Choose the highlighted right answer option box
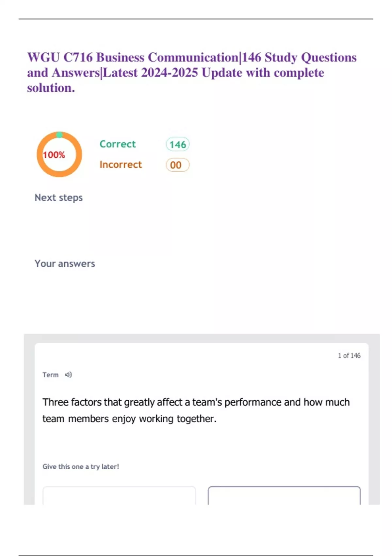392x556 pixels. (284, 495)
